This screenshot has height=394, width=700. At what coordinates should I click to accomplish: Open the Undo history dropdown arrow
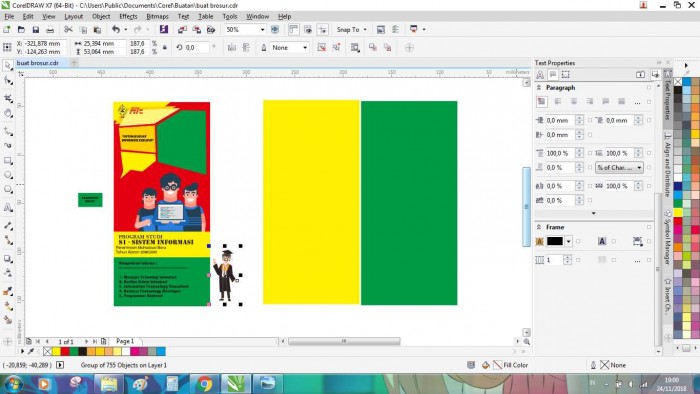(x=125, y=29)
